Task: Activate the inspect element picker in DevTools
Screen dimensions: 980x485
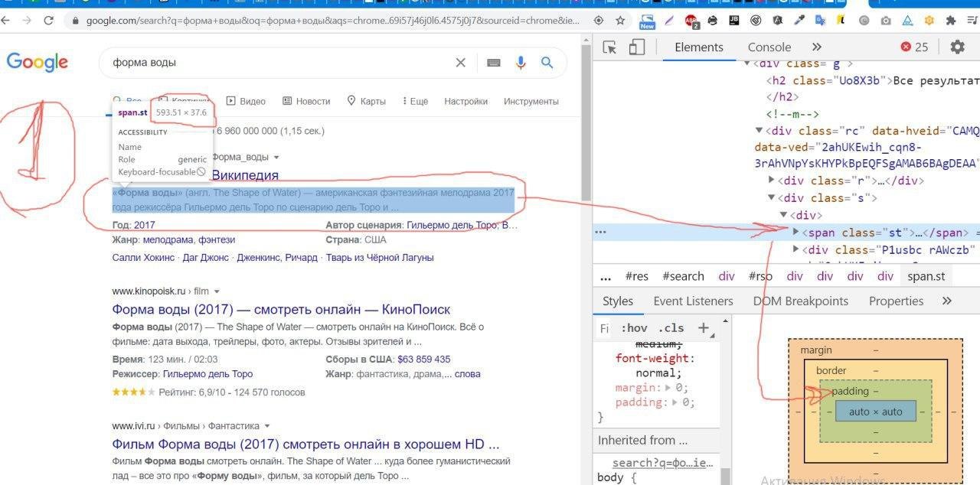Action: [x=610, y=47]
